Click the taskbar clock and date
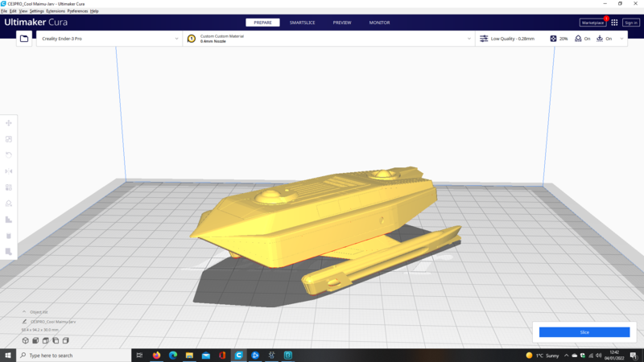This screenshot has width=644, height=362. click(614, 356)
